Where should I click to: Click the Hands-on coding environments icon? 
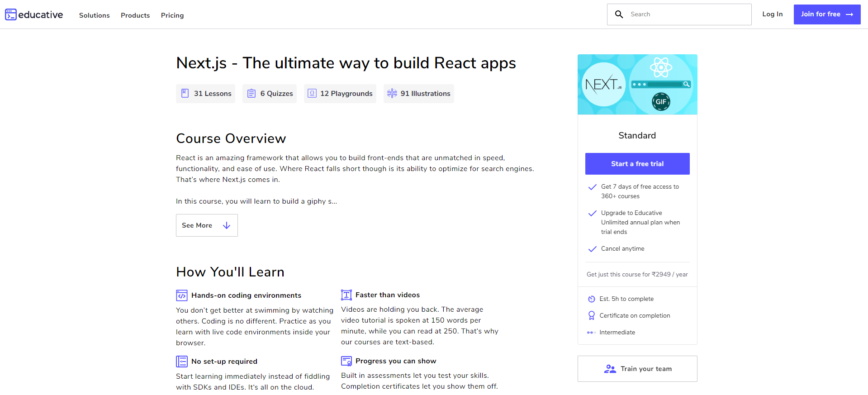[x=182, y=295]
